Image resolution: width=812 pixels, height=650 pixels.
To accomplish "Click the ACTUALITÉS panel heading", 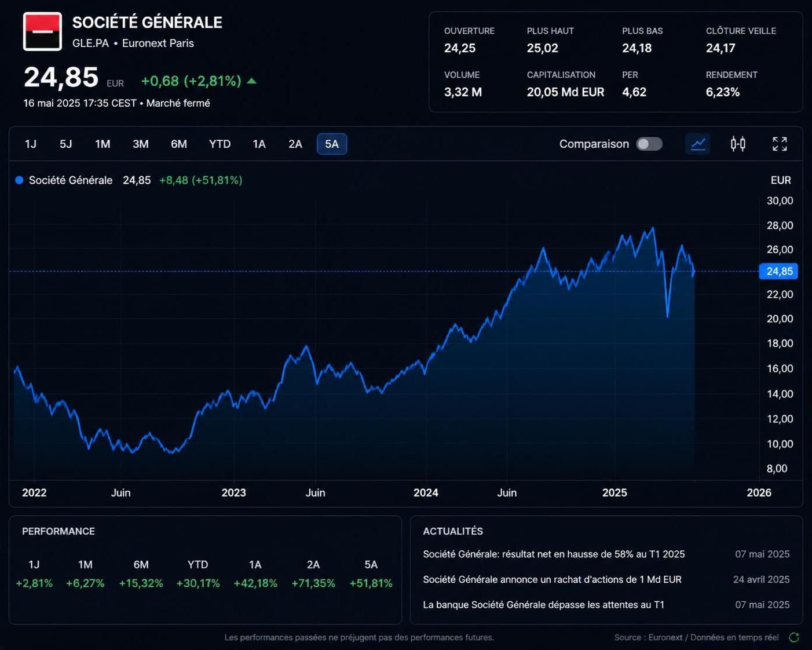I will click(x=453, y=531).
